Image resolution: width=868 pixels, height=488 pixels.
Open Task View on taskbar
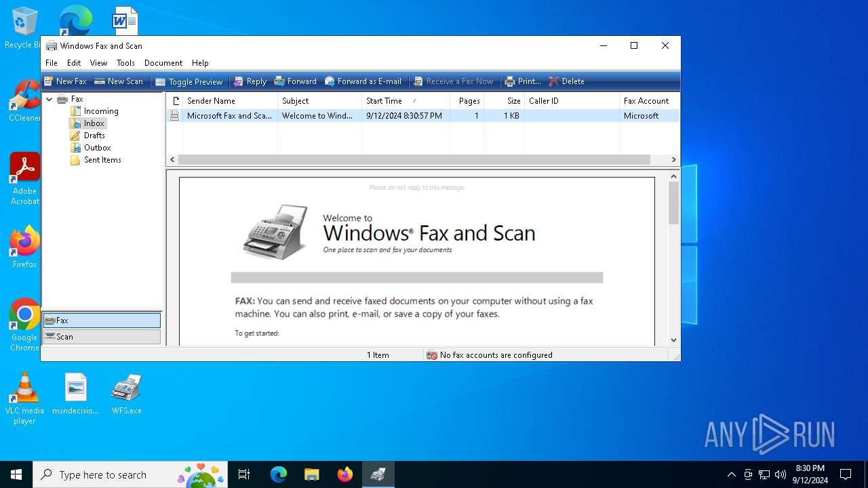(x=244, y=474)
